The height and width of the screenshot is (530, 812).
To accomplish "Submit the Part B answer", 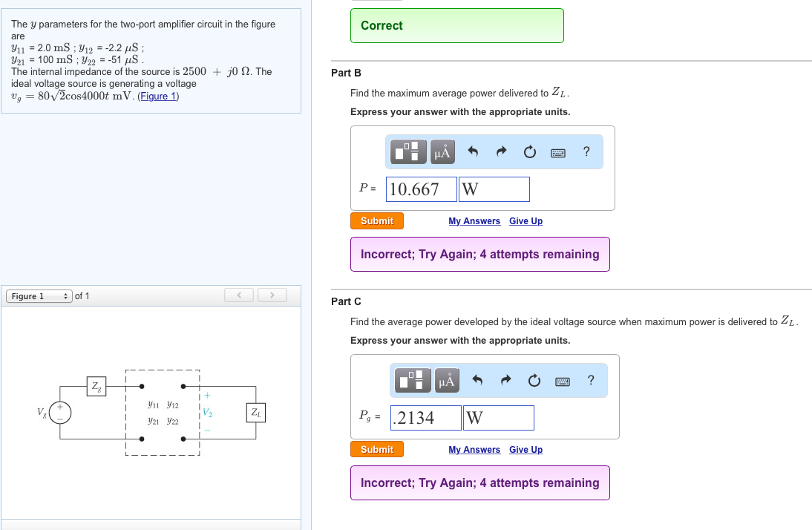I will [377, 221].
